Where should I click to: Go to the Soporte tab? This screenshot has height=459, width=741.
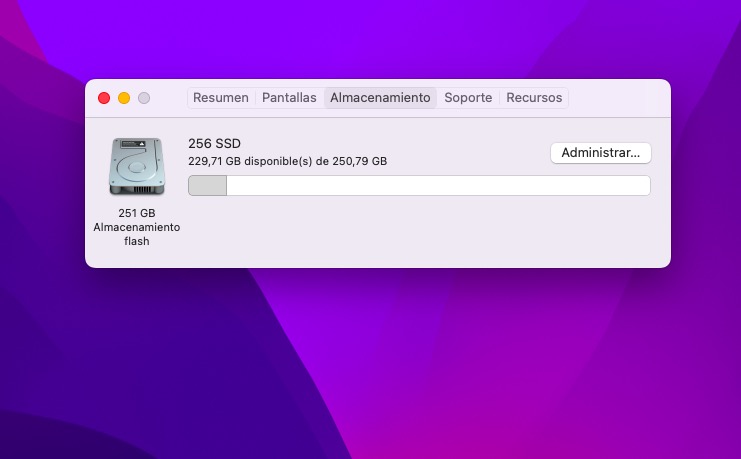(x=468, y=98)
